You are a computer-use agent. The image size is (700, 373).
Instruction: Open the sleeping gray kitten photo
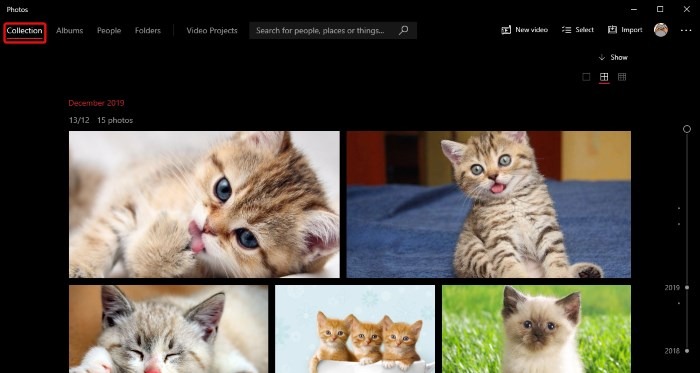click(169, 329)
